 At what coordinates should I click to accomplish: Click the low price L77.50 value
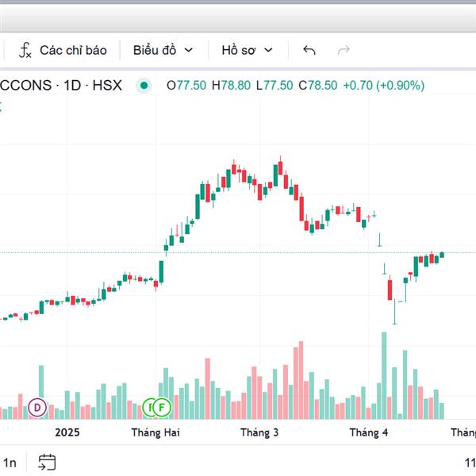(x=274, y=86)
